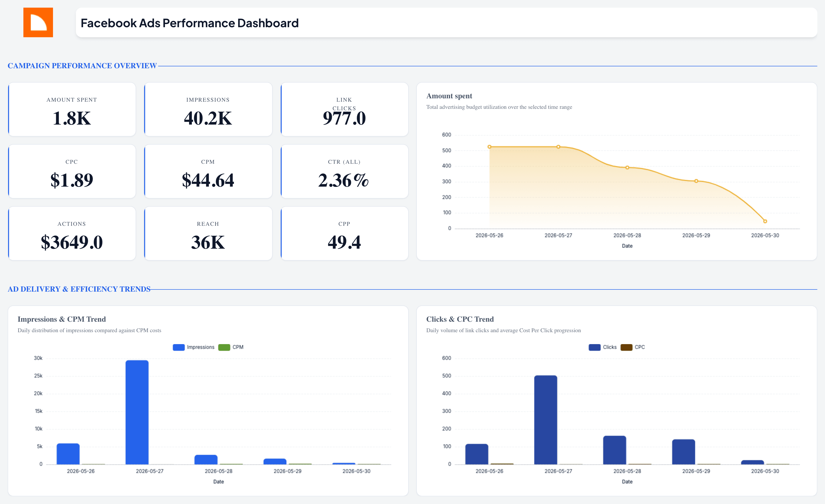
Task: Click the 2026-05-29 Impressions bar
Action: [x=275, y=462]
